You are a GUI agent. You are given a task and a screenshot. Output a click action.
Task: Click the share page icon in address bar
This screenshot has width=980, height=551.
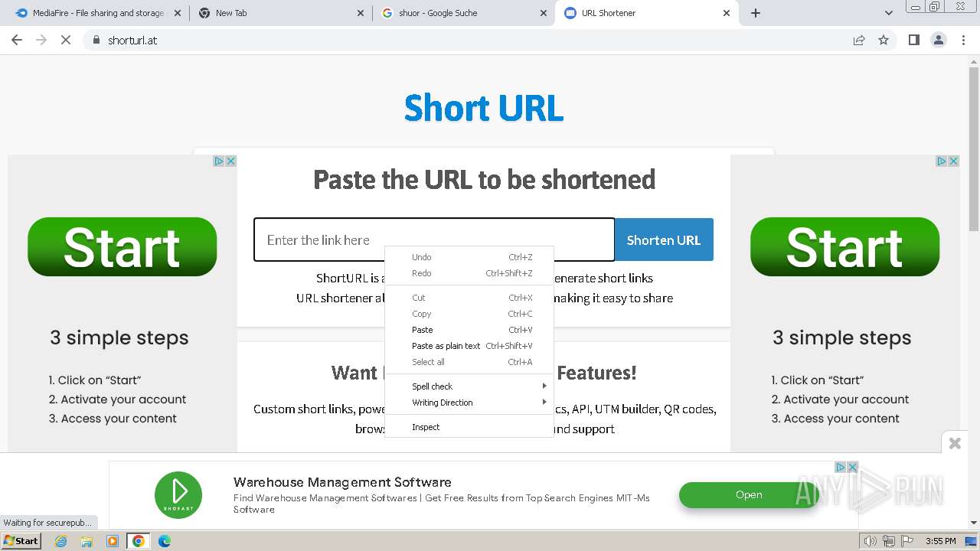point(859,40)
